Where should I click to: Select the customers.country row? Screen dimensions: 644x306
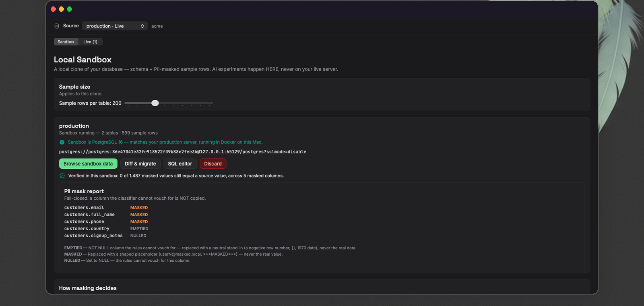[106, 229]
